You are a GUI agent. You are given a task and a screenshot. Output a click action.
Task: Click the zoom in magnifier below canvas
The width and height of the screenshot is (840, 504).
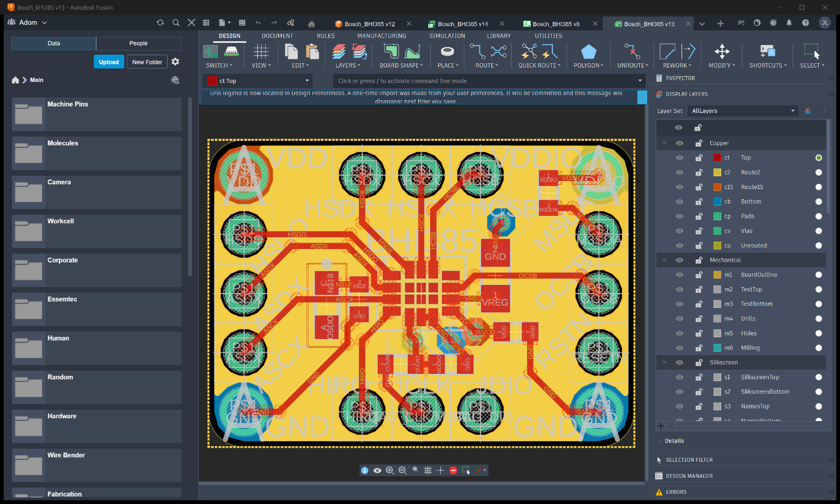[390, 470]
